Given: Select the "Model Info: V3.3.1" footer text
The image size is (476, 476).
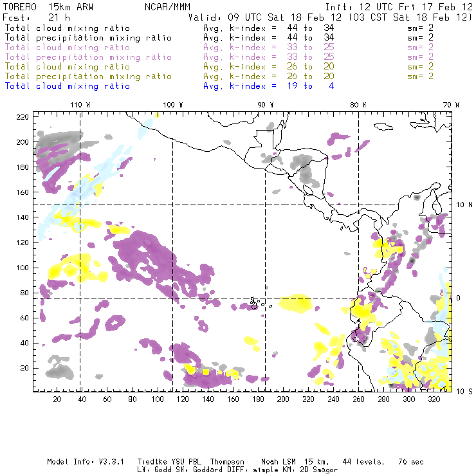Looking at the screenshot, I should [x=86, y=462].
